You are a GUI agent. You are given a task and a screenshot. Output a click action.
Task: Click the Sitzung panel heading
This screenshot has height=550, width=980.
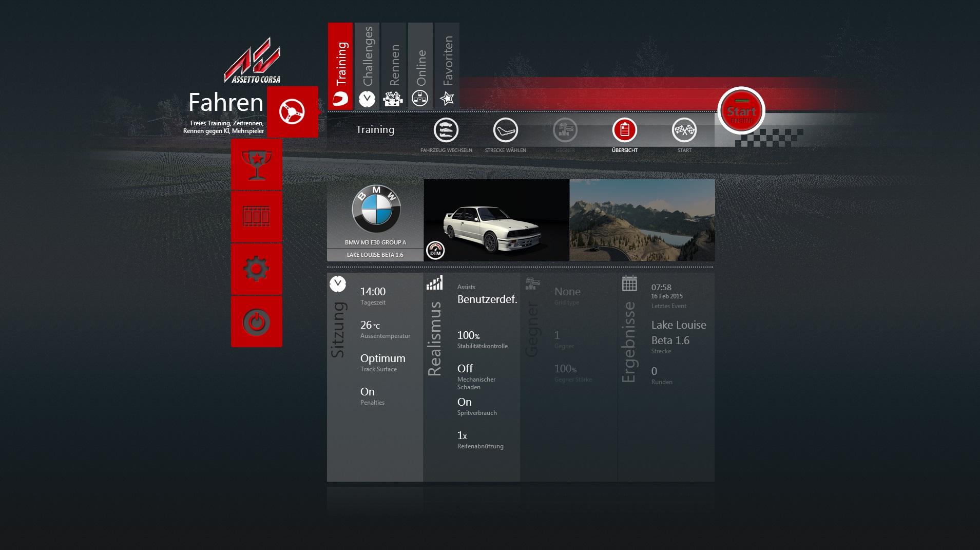pos(337,330)
